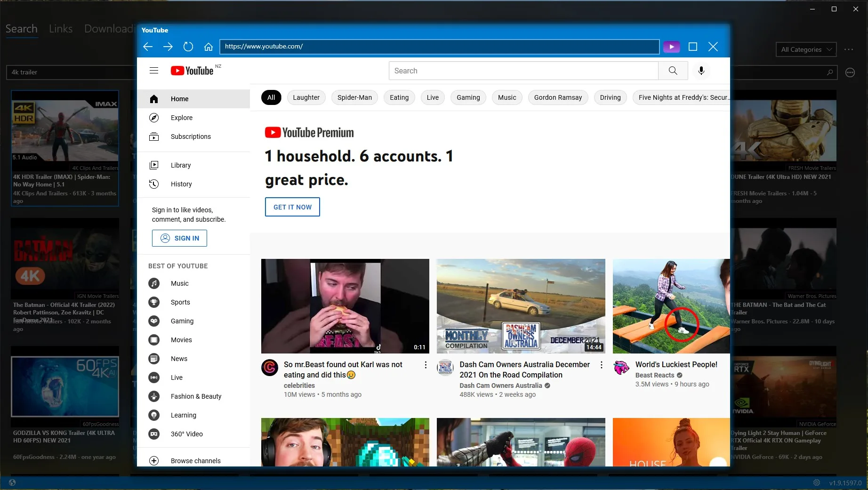The height and width of the screenshot is (490, 868).
Task: Open the Beast Reacts channel link
Action: (x=655, y=375)
